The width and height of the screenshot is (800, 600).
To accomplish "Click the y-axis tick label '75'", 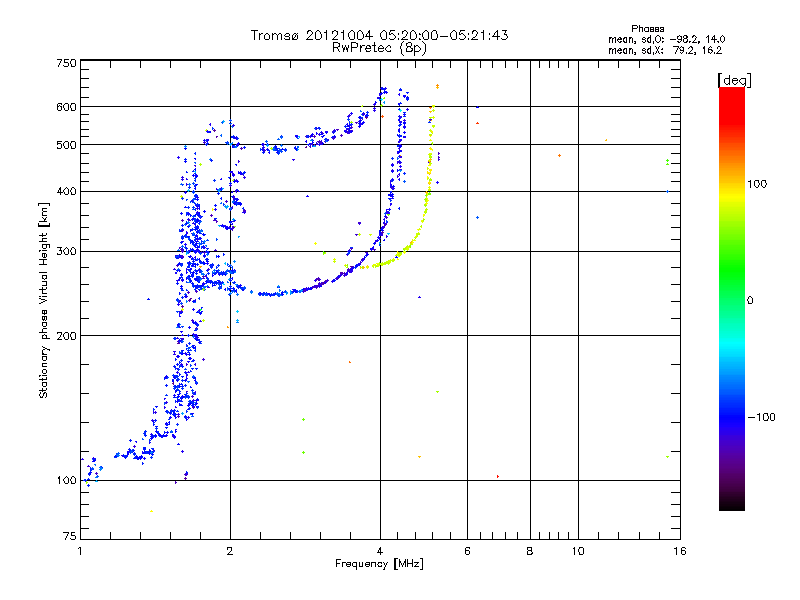I will click(x=70, y=536).
